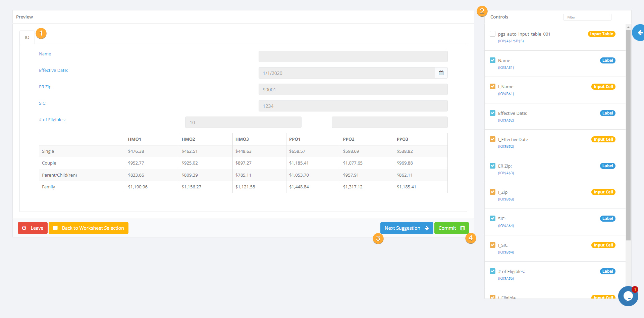
Task: Uncheck the I_Zip control checkbox
Action: tap(492, 192)
